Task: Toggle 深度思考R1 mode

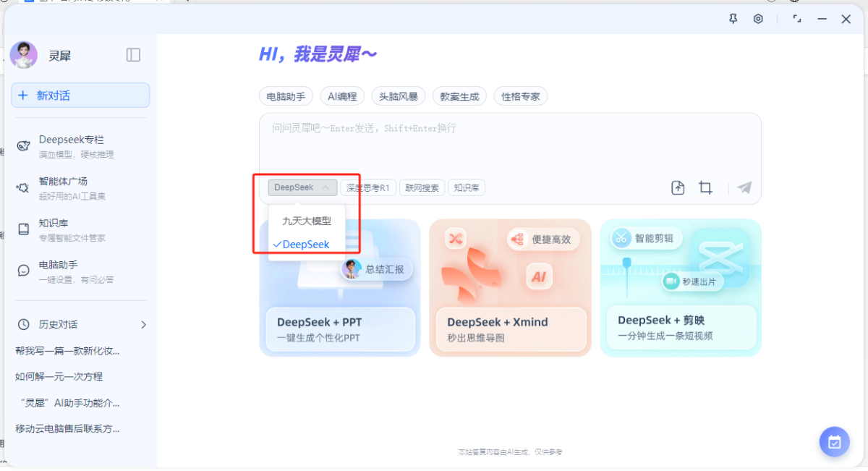Action: [x=367, y=188]
